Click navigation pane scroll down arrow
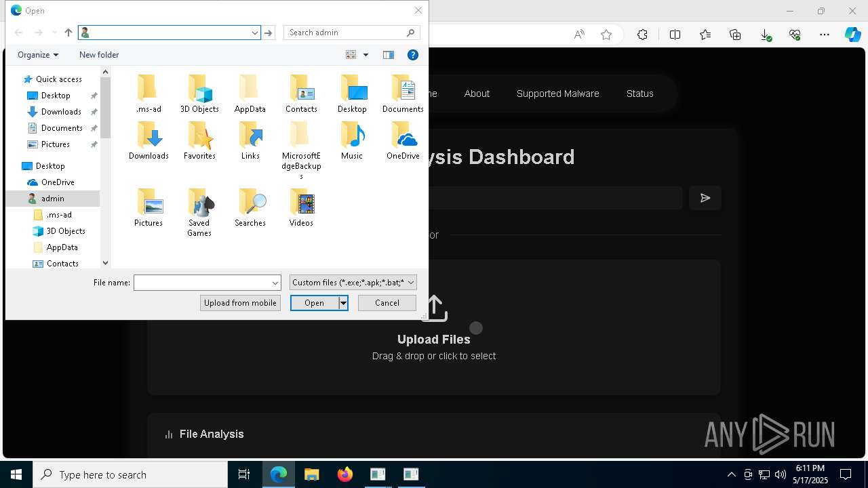The width and height of the screenshot is (868, 488). pyautogui.click(x=105, y=263)
